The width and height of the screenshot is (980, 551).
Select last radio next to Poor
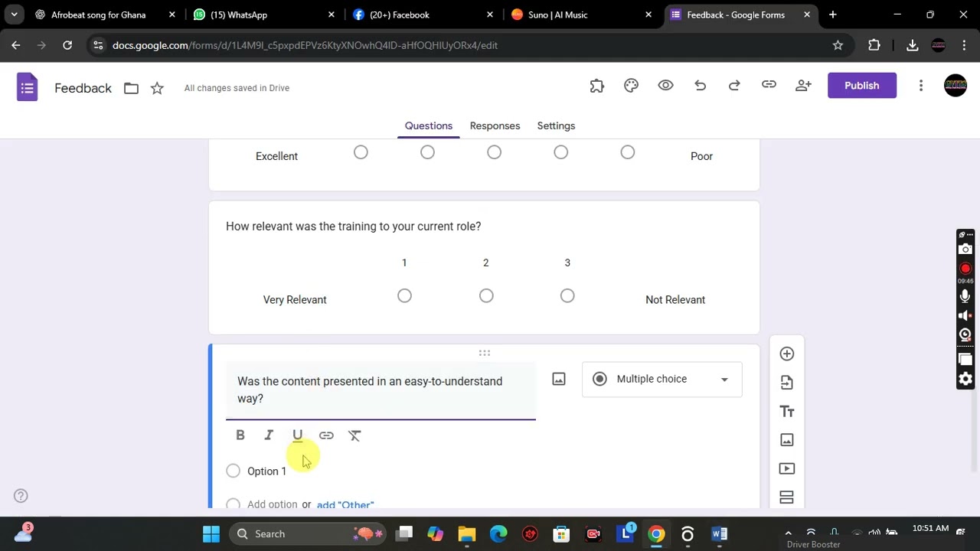point(627,153)
